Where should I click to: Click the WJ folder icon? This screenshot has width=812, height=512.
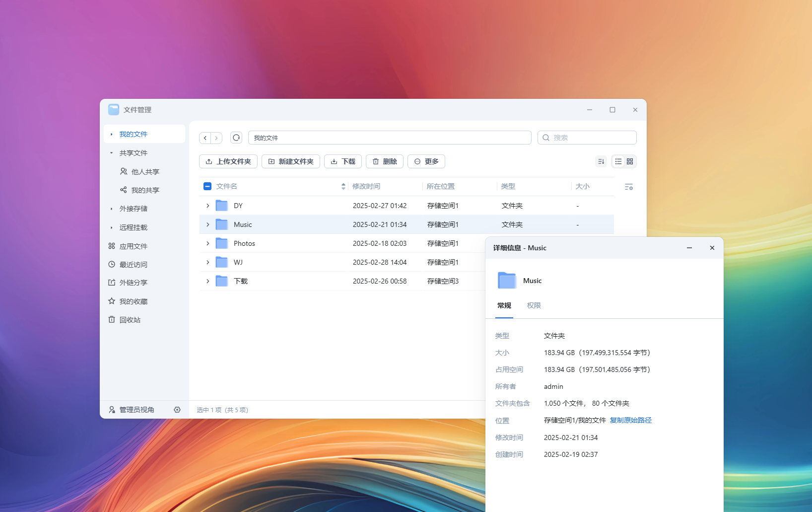click(222, 262)
